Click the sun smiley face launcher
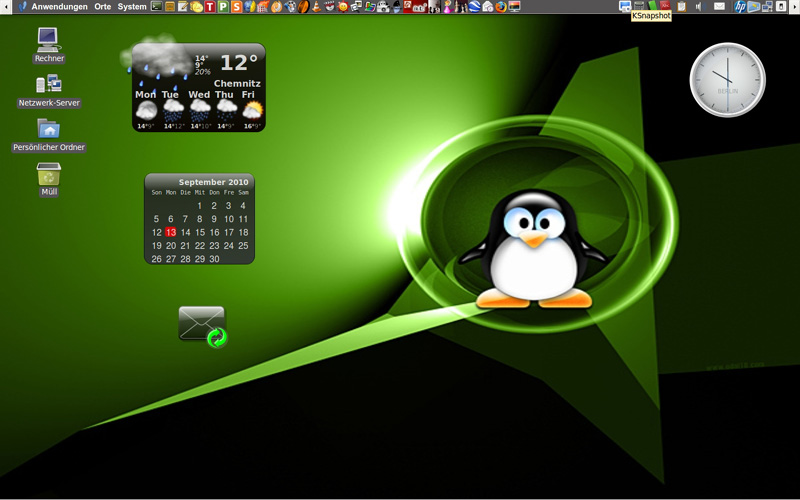The image size is (800, 500). pyautogui.click(x=342, y=7)
